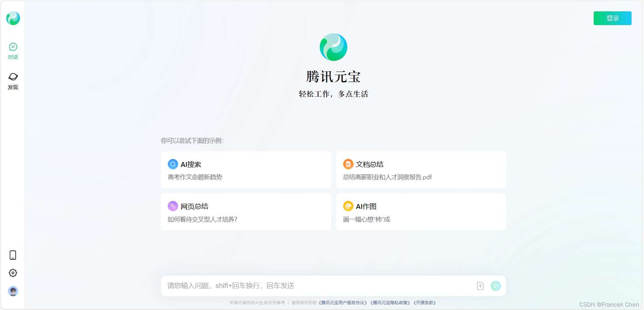
Task: Click the purple webpage link icon
Action: click(x=173, y=206)
